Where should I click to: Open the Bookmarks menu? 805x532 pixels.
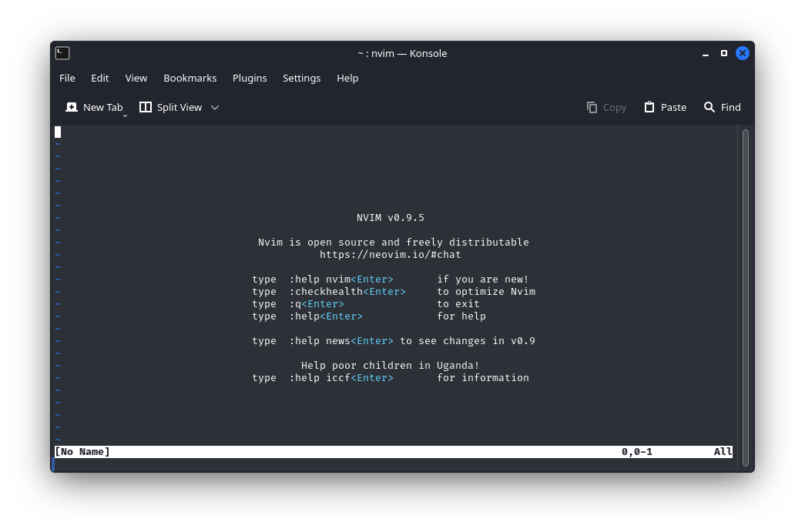(190, 78)
